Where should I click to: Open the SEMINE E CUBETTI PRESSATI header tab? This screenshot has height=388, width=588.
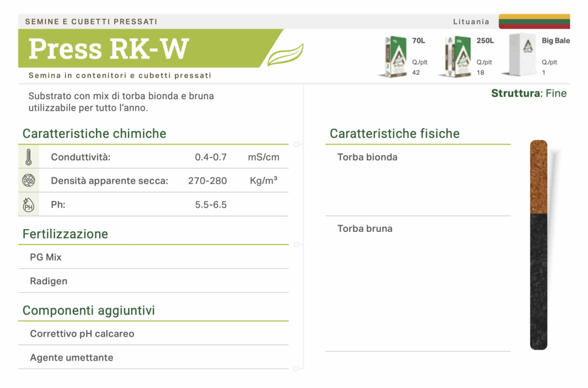click(x=90, y=21)
